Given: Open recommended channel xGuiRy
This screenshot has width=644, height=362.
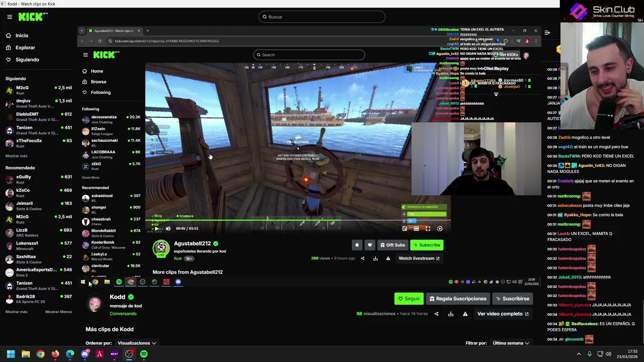Looking at the screenshot, I should (x=38, y=179).
